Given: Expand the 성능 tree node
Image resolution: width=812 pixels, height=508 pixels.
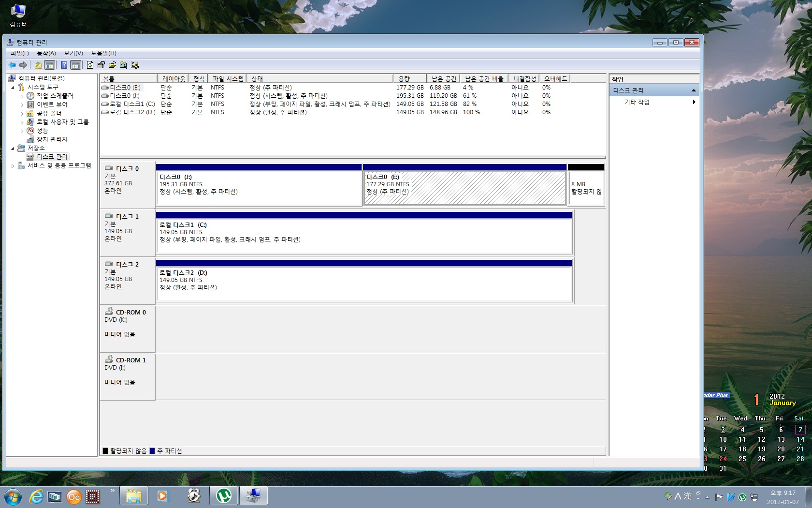Looking at the screenshot, I should [x=22, y=131].
